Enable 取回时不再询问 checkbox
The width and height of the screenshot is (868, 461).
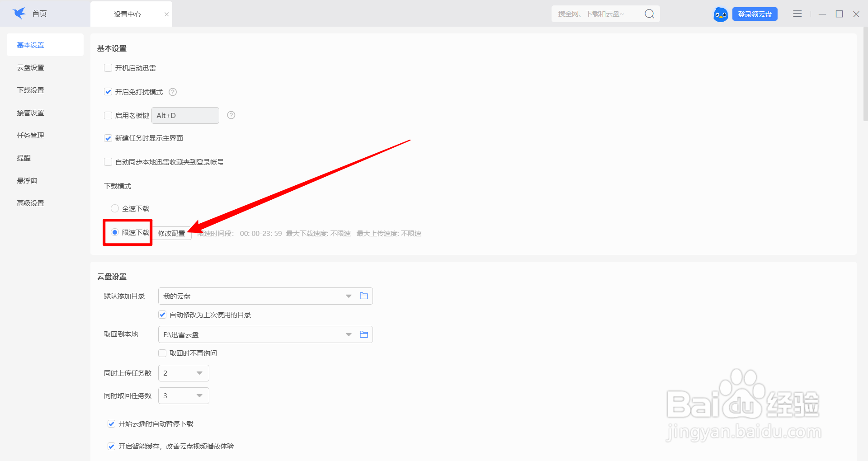click(162, 353)
